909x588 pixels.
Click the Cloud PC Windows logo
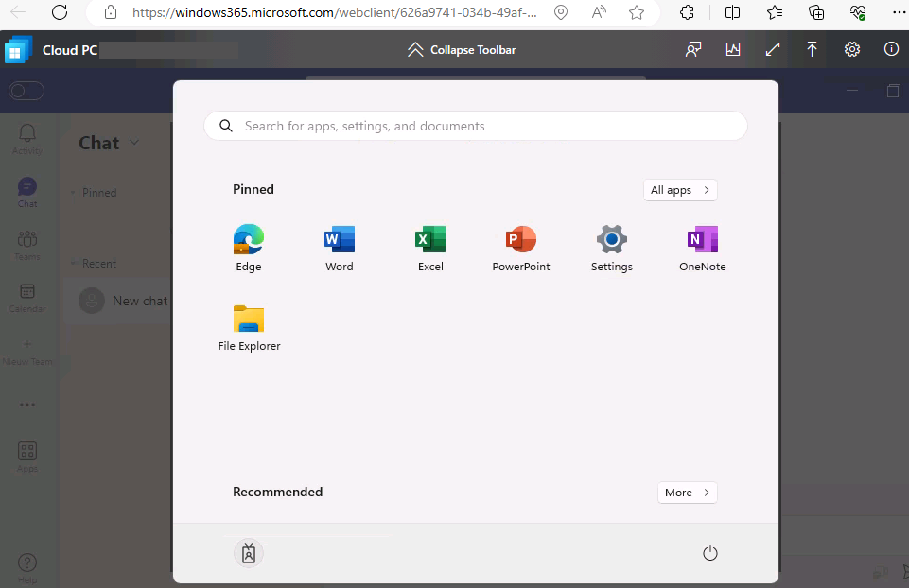(x=18, y=50)
